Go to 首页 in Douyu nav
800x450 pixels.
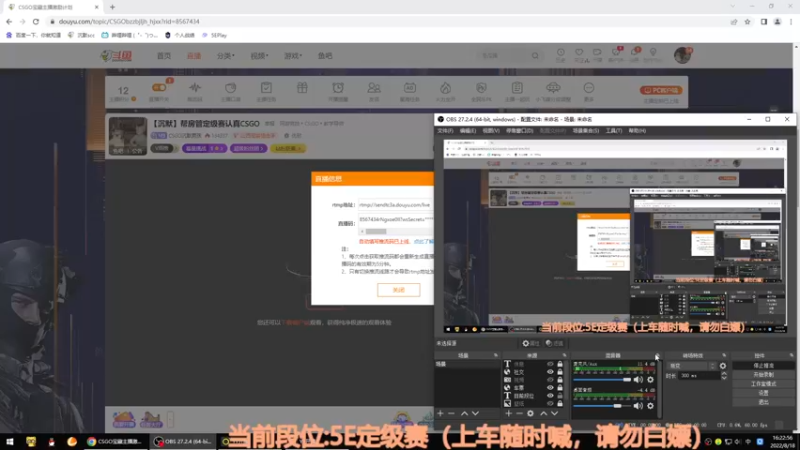[164, 56]
